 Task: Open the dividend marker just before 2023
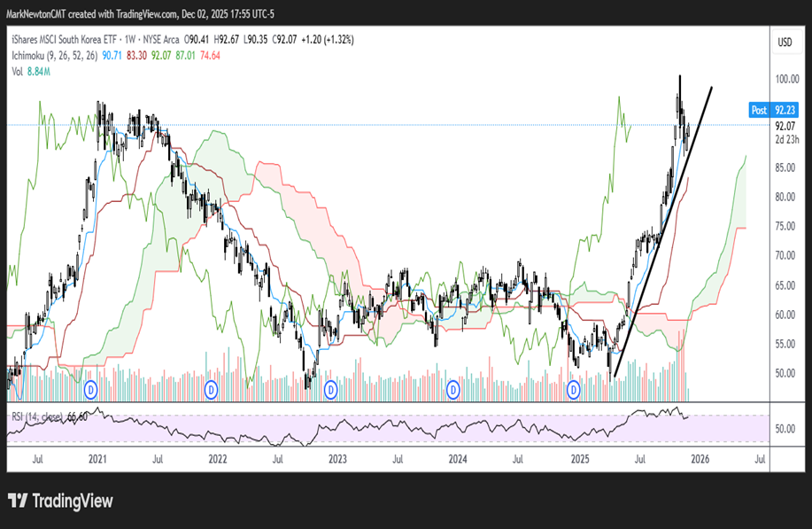point(331,389)
